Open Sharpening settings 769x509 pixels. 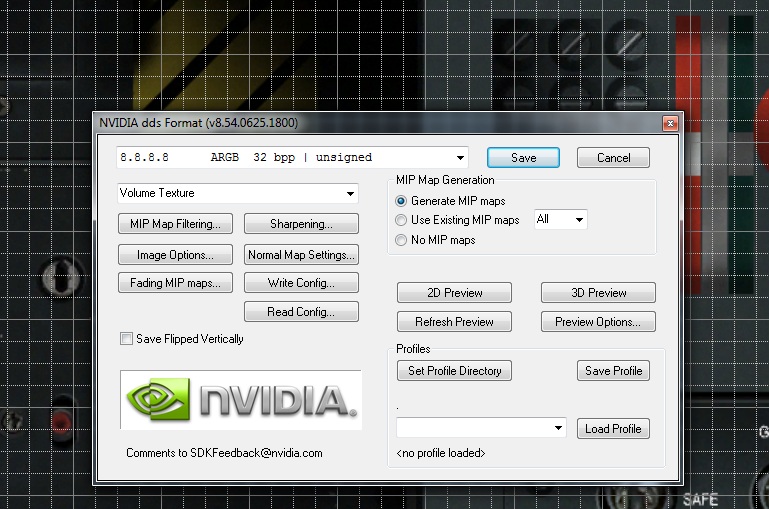pyautogui.click(x=301, y=224)
